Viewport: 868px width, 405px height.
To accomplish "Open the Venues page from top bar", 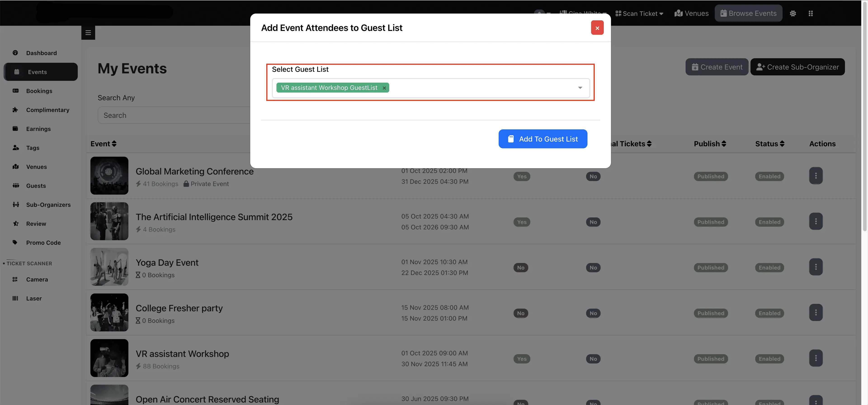I will (x=691, y=13).
